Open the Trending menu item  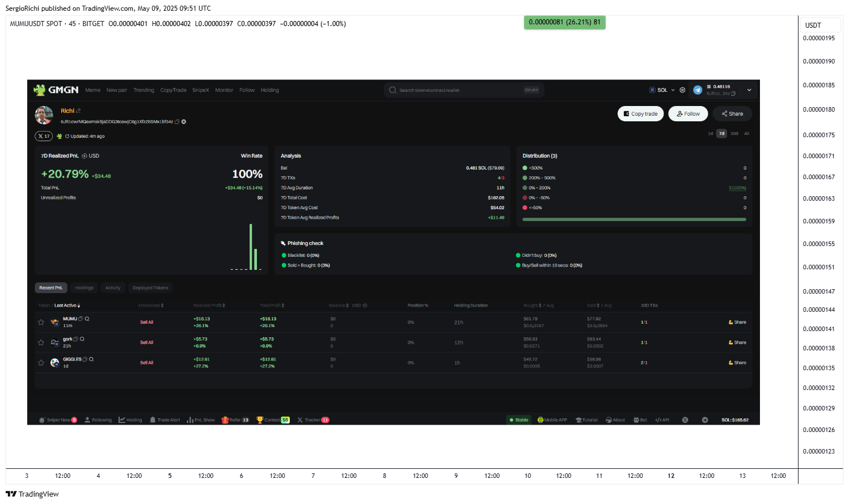144,90
